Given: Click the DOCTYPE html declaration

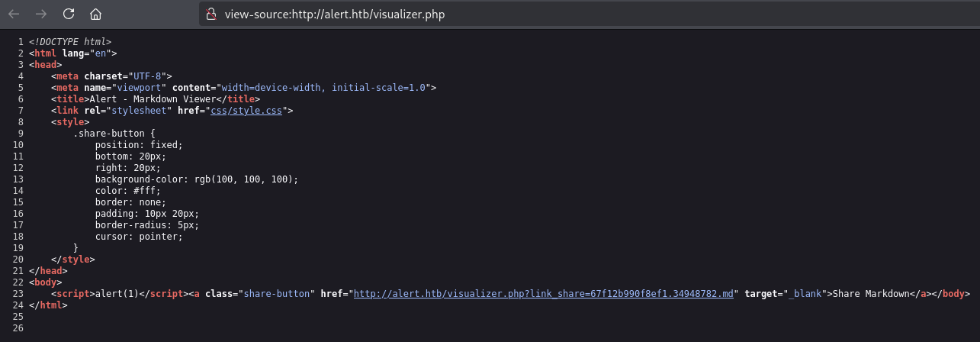Looking at the screenshot, I should coord(70,42).
